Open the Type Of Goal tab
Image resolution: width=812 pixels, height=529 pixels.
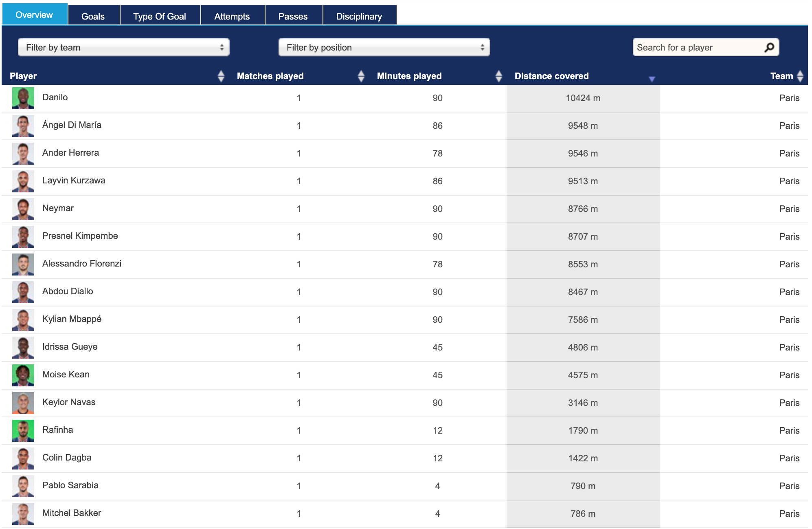(160, 16)
